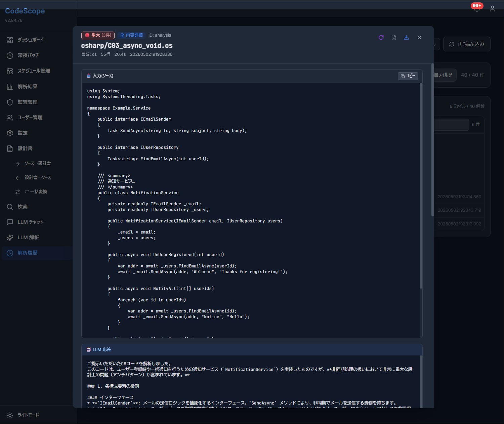Open the user profile icon

[x=492, y=9]
